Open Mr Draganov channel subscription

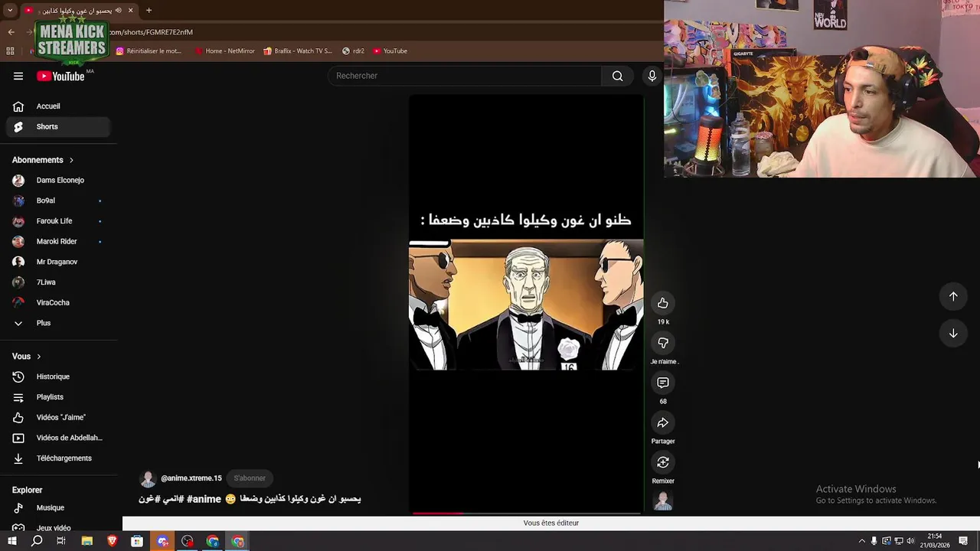pos(58,262)
